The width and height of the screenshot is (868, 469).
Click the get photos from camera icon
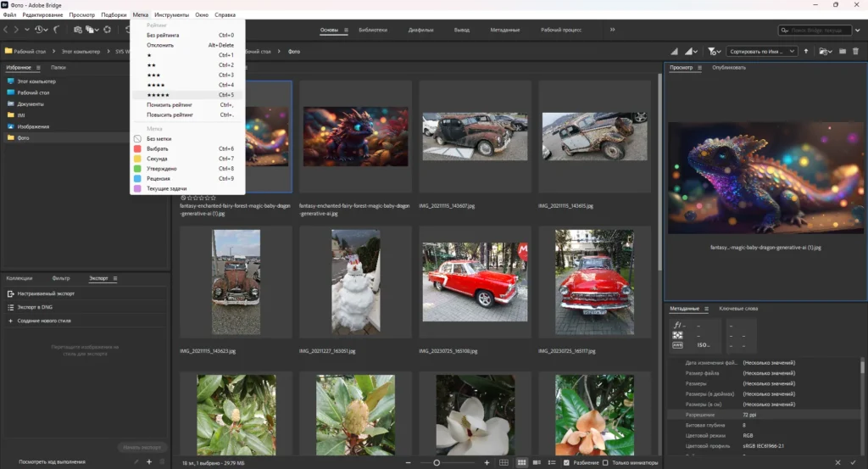point(77,30)
